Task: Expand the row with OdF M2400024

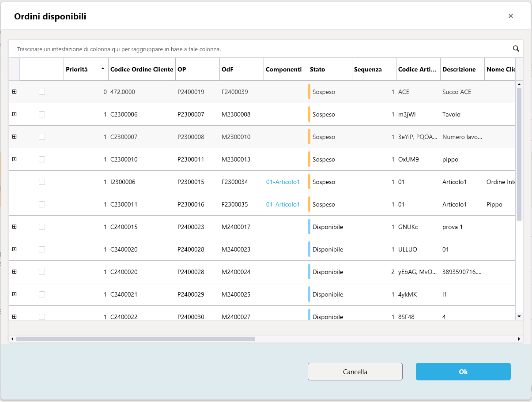Action: point(14,272)
